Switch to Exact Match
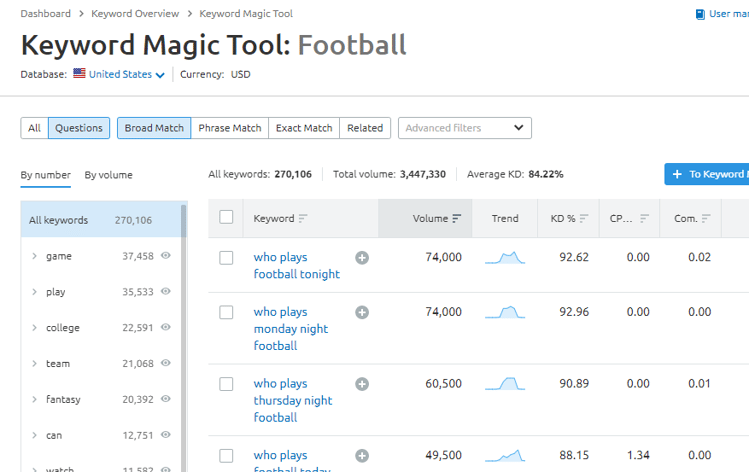749x472 pixels. tap(304, 128)
